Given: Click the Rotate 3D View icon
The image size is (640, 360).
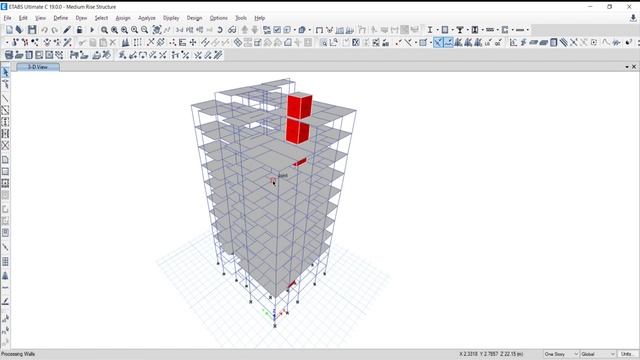Looking at the screenshot, I should tap(220, 30).
